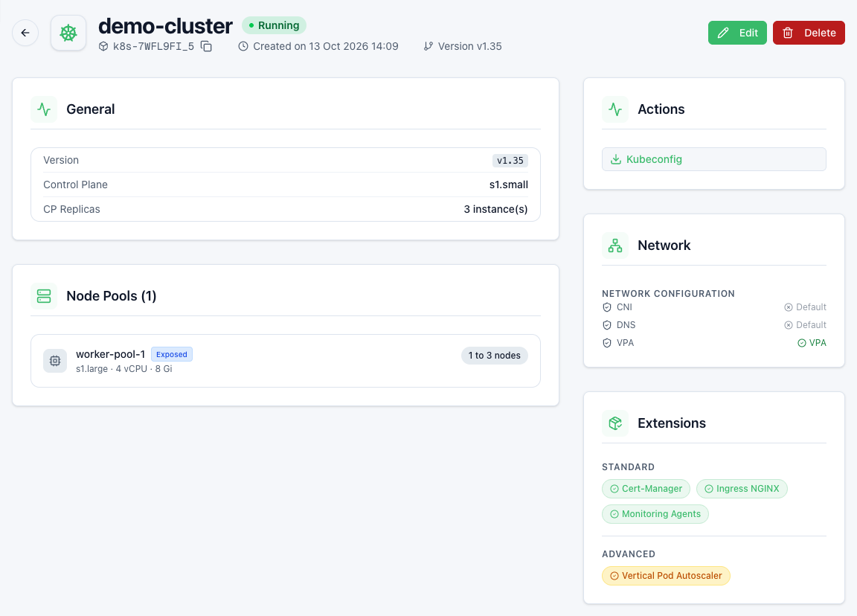Click the shield icon beside VPA label

607,343
